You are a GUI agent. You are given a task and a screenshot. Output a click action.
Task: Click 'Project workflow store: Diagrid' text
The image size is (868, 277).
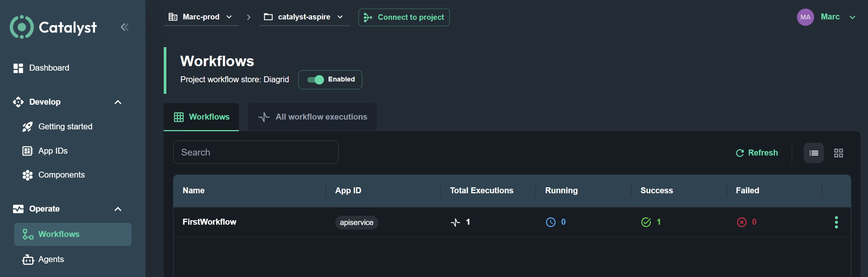pos(235,80)
